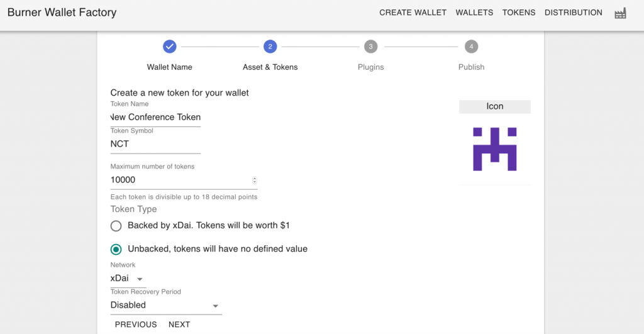This screenshot has width=644, height=334.
Task: Click the NEXT button
Action: [179, 325]
